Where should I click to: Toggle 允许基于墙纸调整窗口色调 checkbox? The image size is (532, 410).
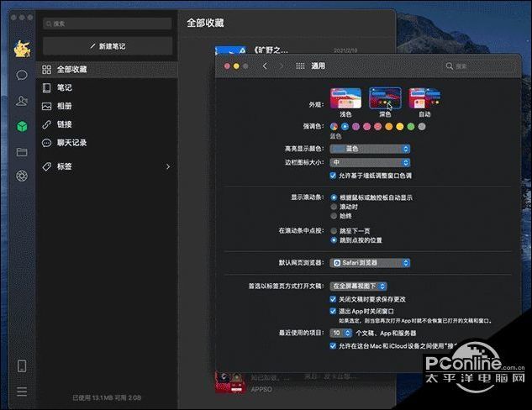[x=333, y=176]
